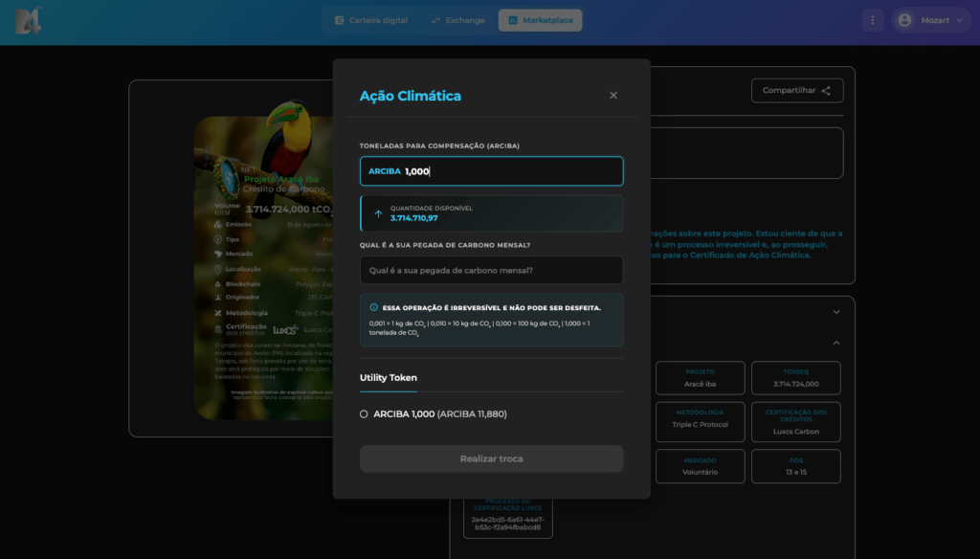Click the TCO2EQ 3.714.724,000 card
This screenshot has width=980, height=559.
coord(795,378)
